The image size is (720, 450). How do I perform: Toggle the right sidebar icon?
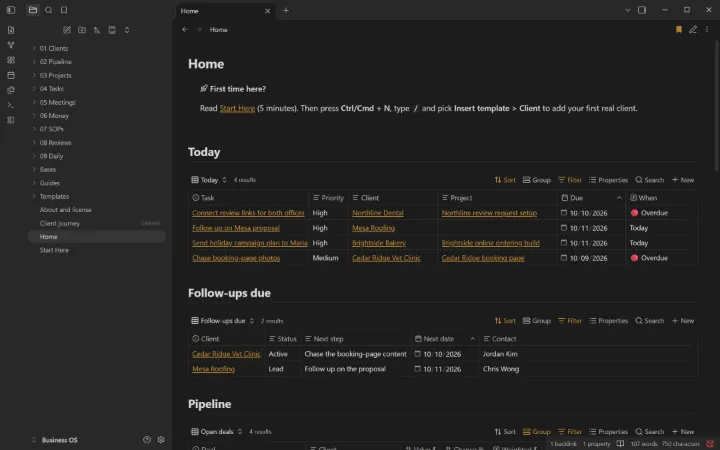pos(642,10)
